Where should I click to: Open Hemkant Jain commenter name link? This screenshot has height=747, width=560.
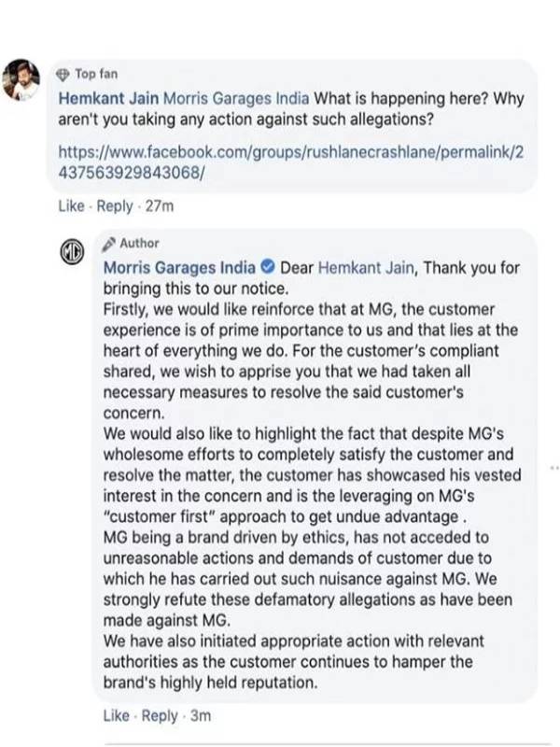coord(108,98)
